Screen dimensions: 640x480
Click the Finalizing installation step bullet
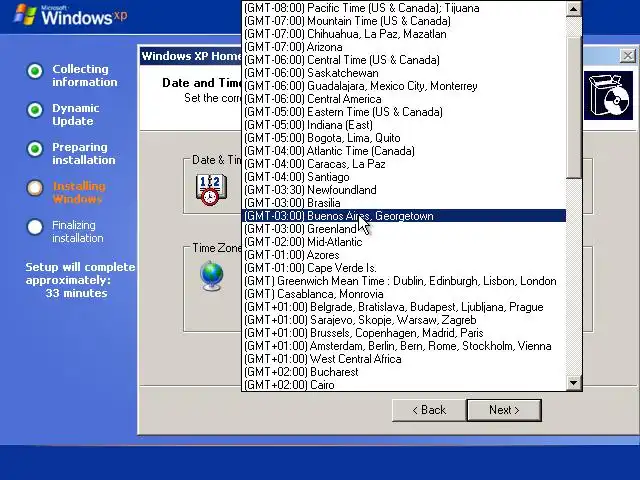[x=35, y=227]
